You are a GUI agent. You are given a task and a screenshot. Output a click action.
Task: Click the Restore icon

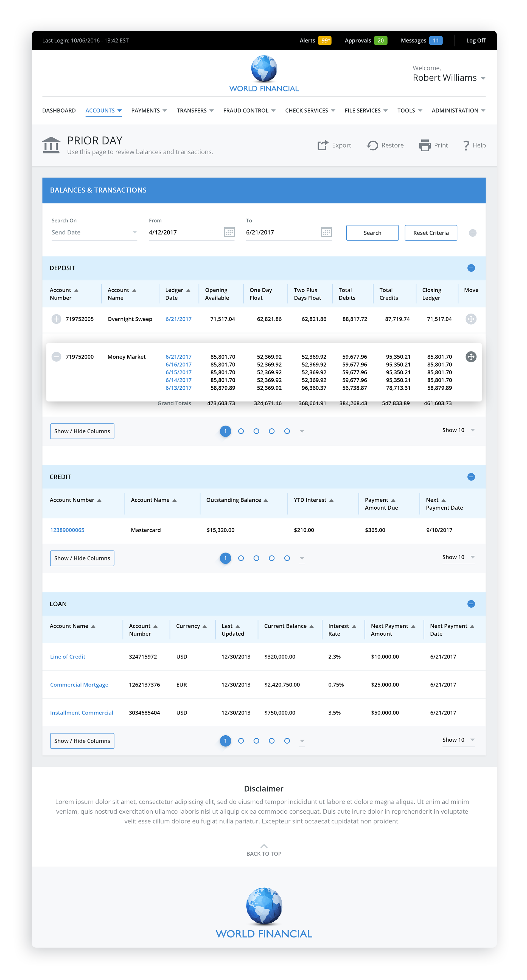click(372, 145)
